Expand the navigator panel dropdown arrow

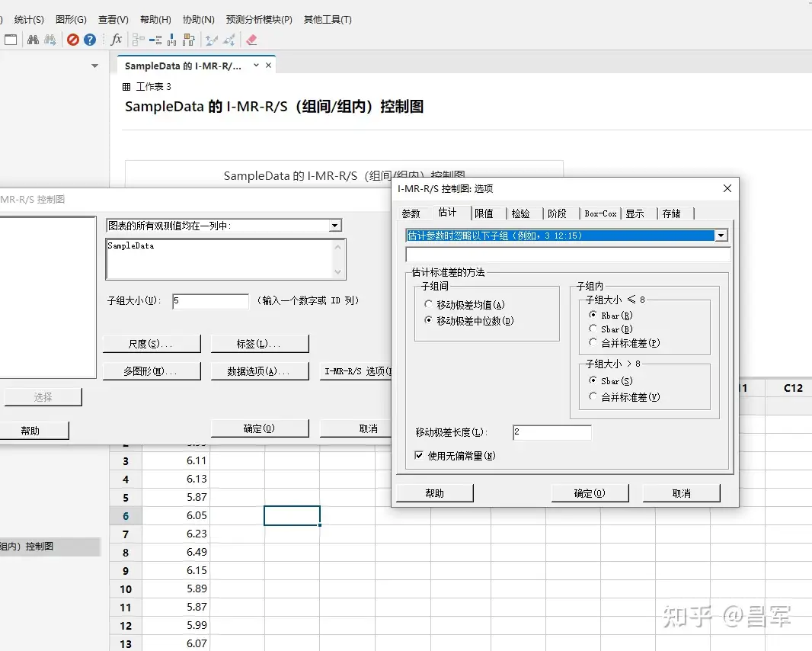click(94, 66)
